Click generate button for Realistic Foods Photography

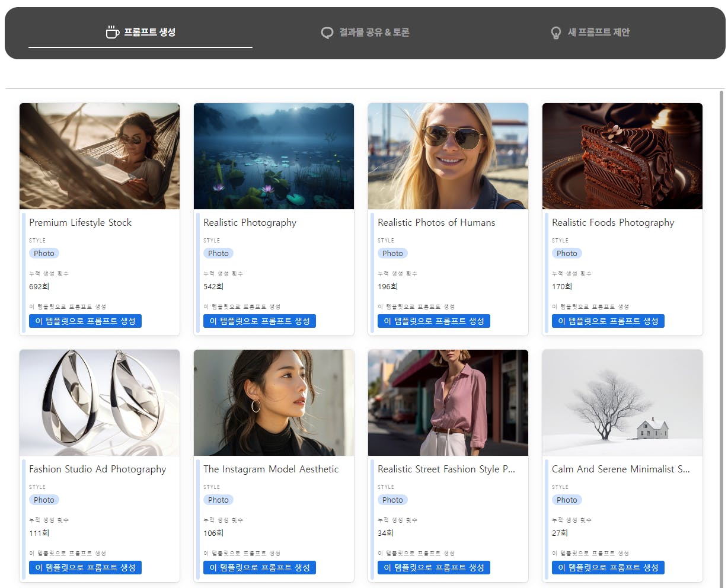pyautogui.click(x=608, y=321)
